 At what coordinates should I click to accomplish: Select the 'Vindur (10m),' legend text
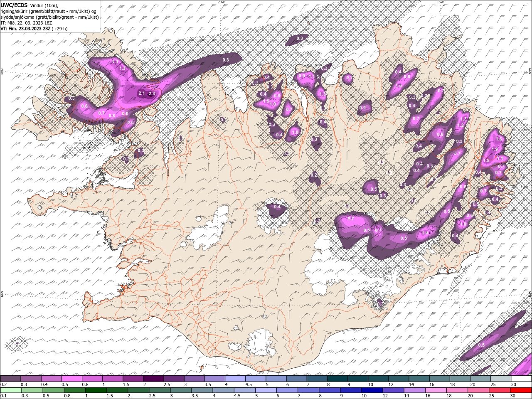pyautogui.click(x=44, y=5)
